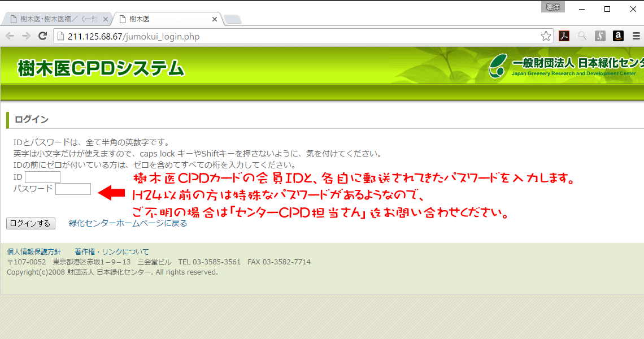Click the browser forward arrow
This screenshot has width=644, height=339.
(x=27, y=36)
